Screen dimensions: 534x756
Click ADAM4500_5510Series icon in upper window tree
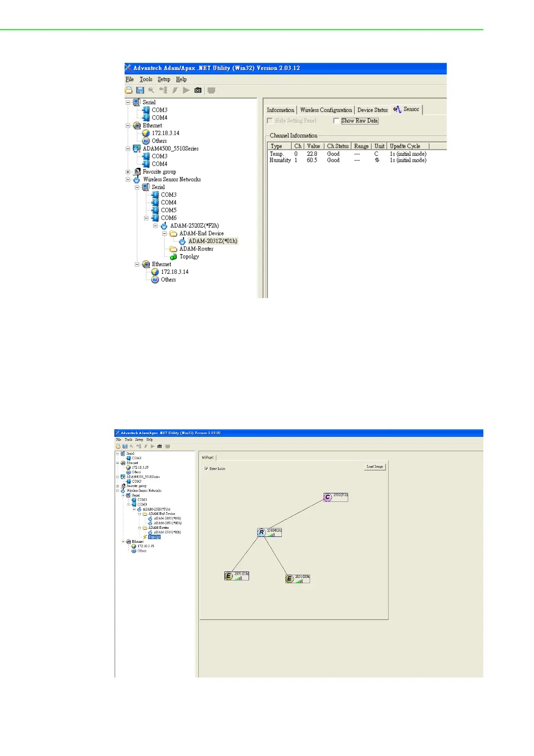click(137, 149)
